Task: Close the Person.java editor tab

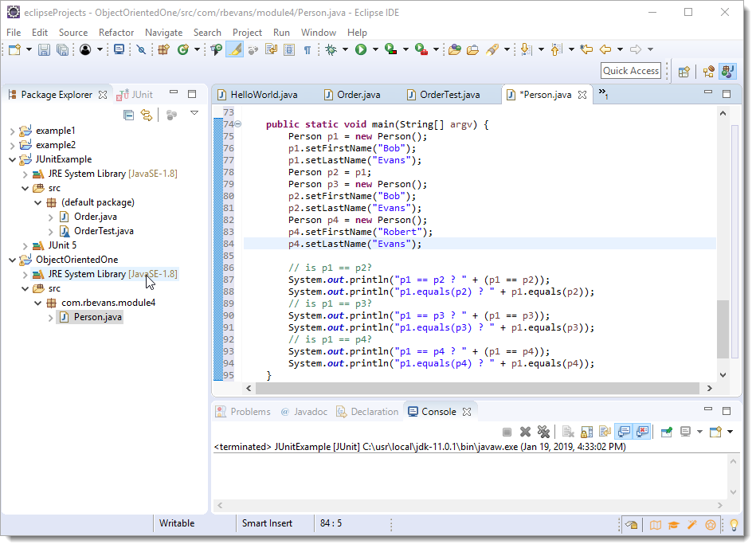Action: point(582,95)
